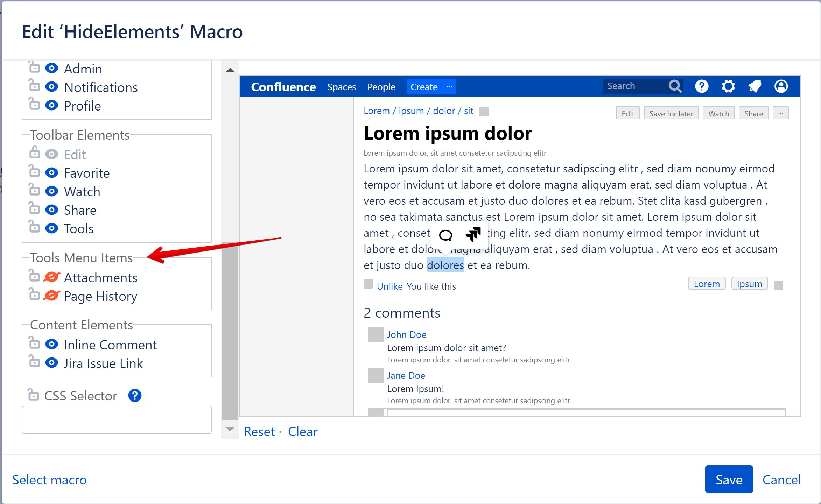The width and height of the screenshot is (821, 504).
Task: Click the Lorem label tag
Action: (707, 284)
